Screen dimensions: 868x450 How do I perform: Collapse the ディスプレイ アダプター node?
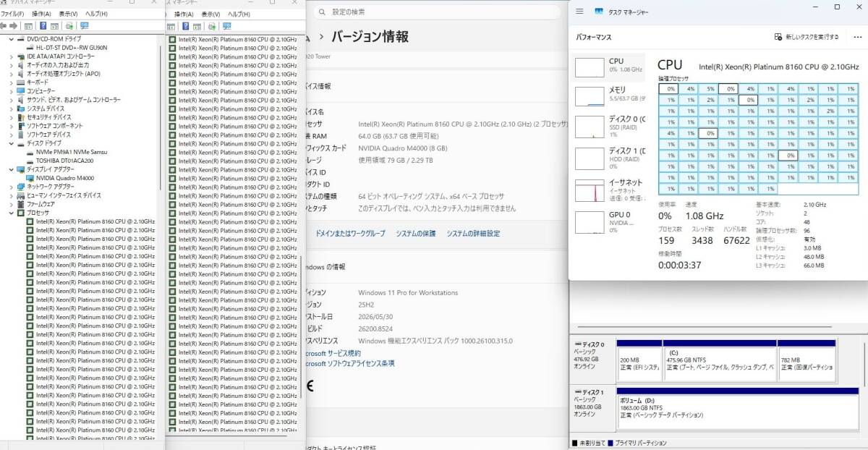click(x=11, y=169)
